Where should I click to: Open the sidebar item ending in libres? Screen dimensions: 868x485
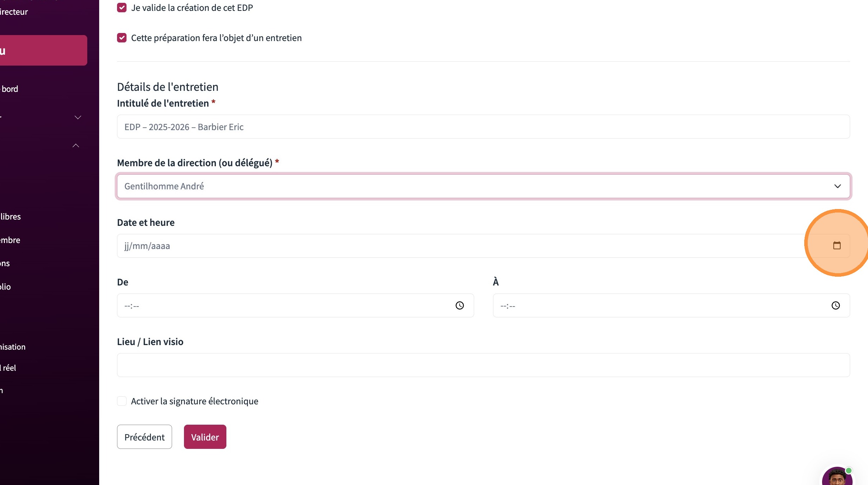pyautogui.click(x=11, y=217)
